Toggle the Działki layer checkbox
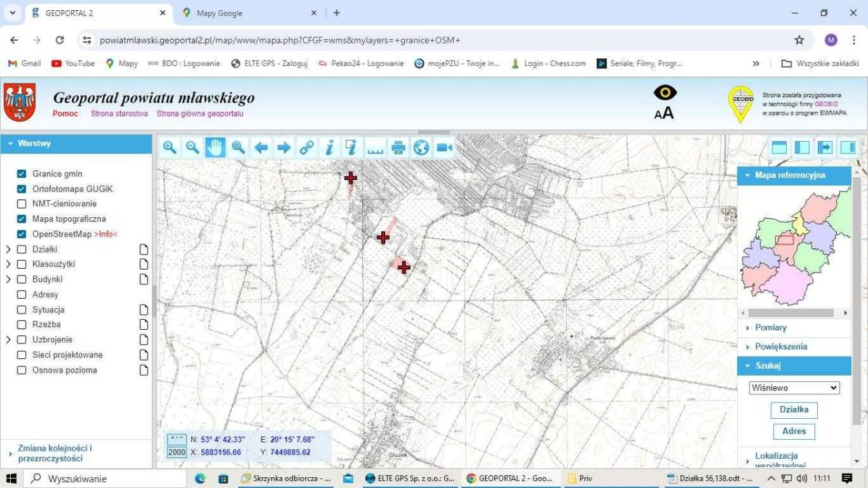The width and height of the screenshot is (868, 488). point(22,249)
